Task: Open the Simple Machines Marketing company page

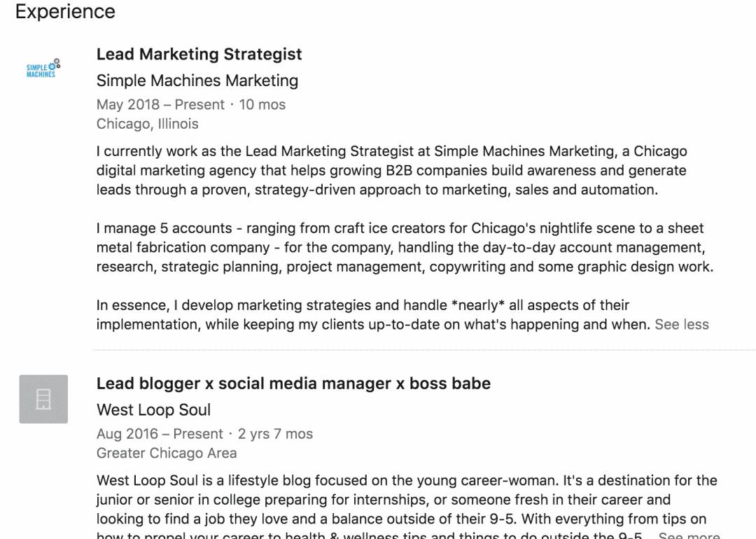Action: point(197,80)
